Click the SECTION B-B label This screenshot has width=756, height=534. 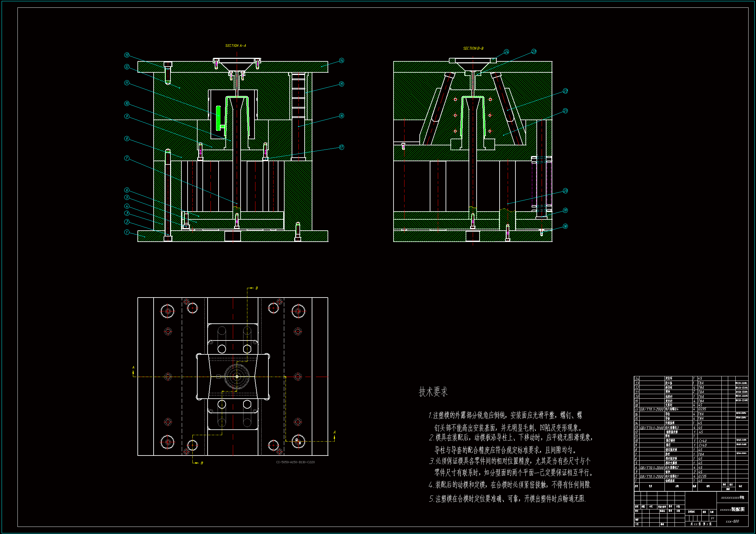pos(473,48)
